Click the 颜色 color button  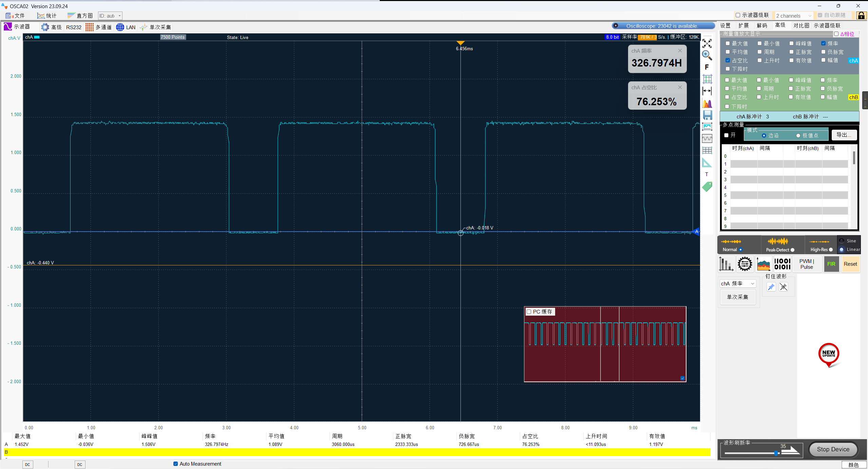coord(853,465)
